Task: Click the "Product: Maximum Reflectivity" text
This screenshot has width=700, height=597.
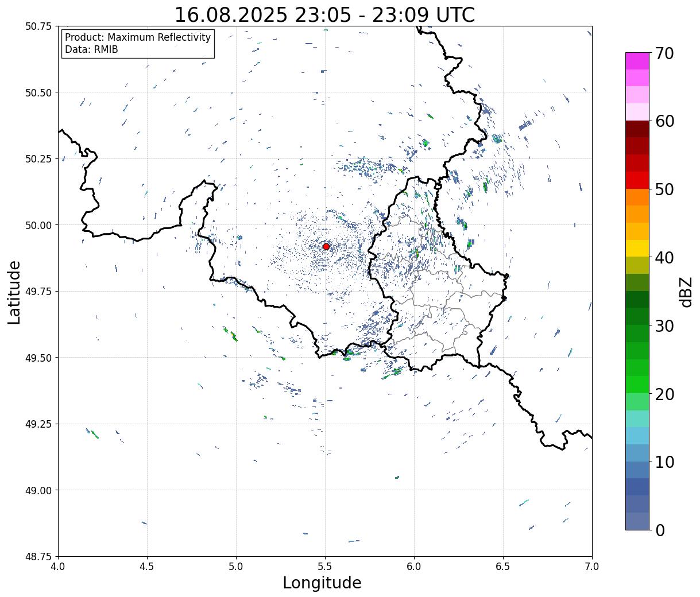Action: click(138, 37)
